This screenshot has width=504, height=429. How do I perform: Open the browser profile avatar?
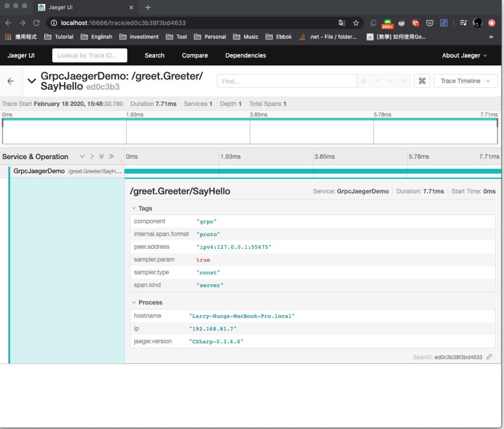coord(477,23)
